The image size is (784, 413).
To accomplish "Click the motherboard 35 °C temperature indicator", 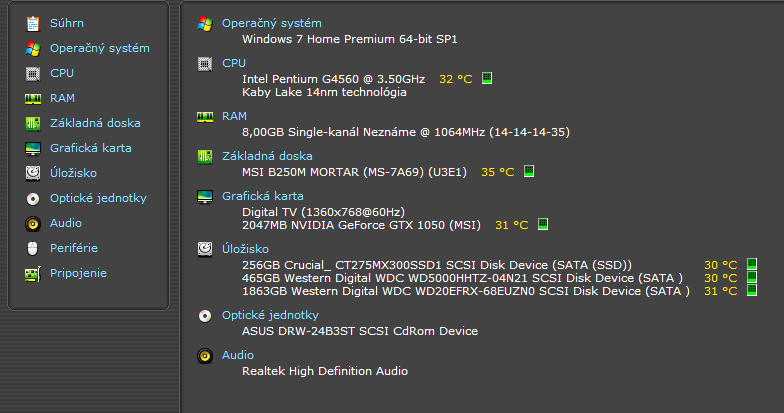I will 529,171.
